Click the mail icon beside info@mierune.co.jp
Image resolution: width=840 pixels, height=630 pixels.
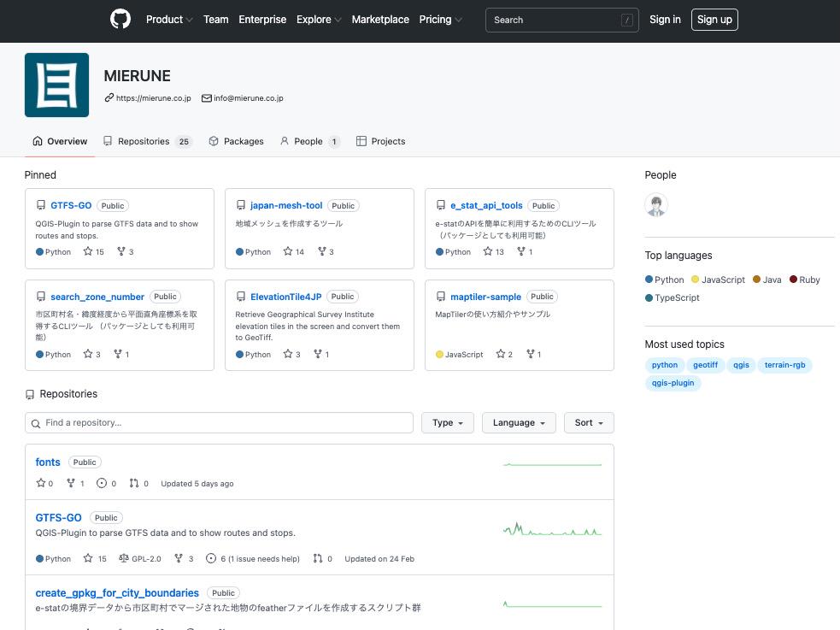(x=206, y=98)
